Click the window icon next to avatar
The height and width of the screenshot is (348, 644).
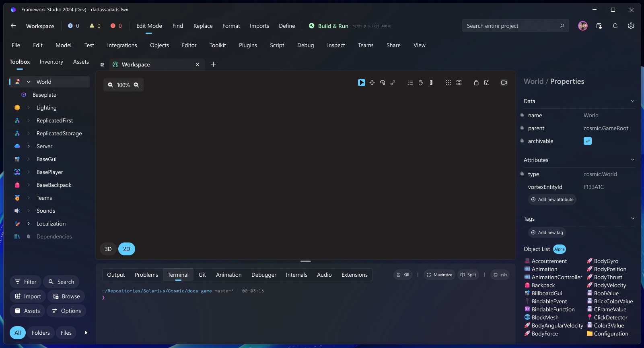pyautogui.click(x=599, y=26)
